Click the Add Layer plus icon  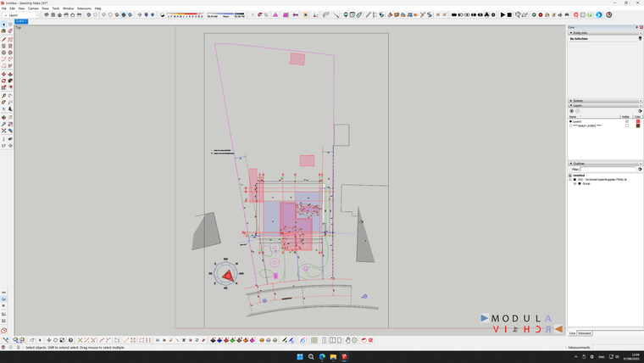(x=571, y=111)
